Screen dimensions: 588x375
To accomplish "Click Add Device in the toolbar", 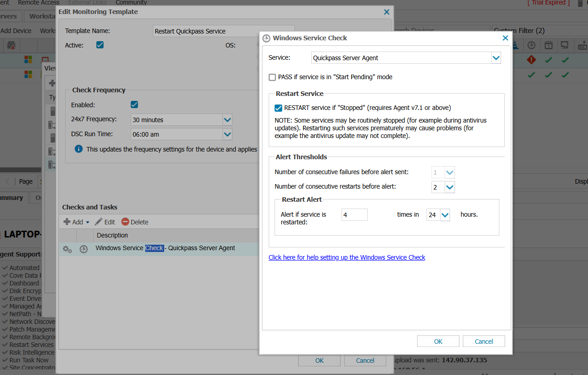I will pos(16,31).
